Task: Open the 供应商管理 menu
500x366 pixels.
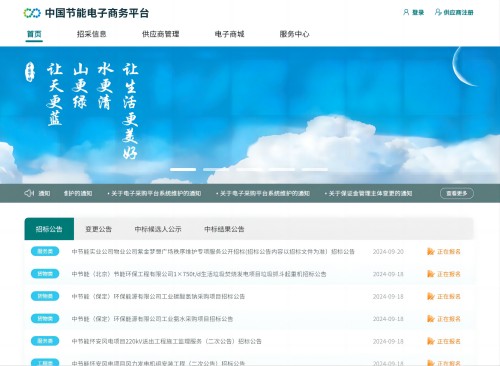Action: pos(161,34)
